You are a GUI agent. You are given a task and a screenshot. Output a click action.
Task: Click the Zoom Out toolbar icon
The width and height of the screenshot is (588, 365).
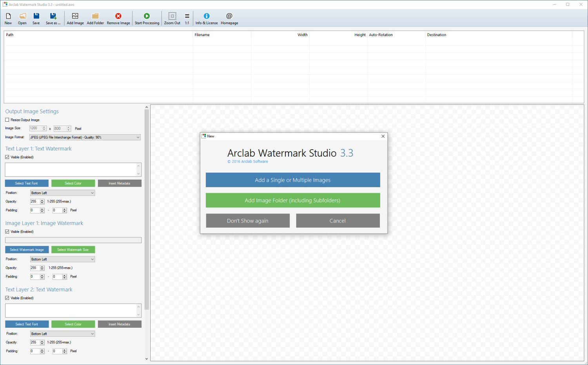tap(172, 18)
